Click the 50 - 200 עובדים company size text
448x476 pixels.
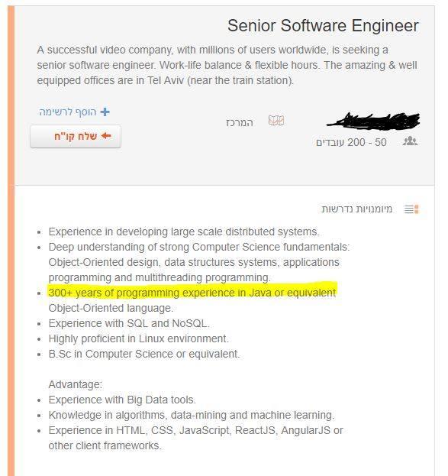click(x=351, y=142)
